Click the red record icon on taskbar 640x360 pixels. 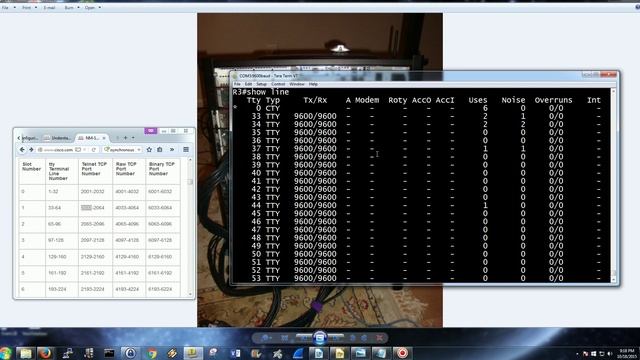pos(402,353)
